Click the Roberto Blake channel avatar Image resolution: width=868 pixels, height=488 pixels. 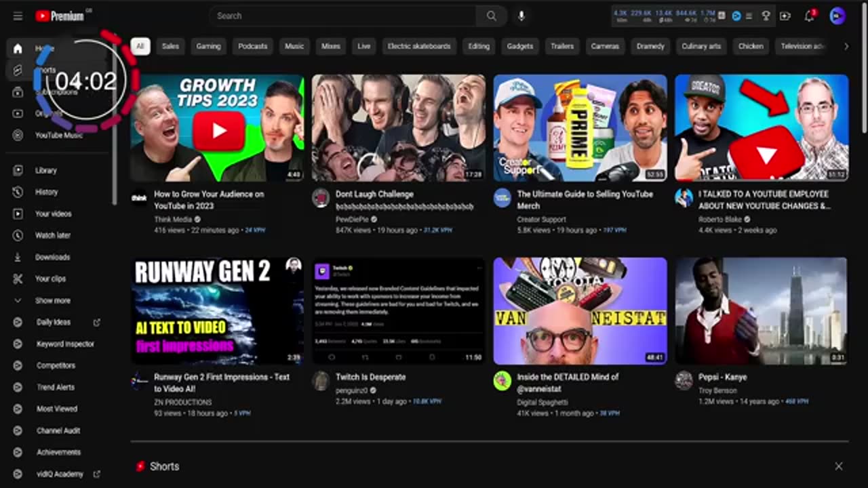(684, 198)
